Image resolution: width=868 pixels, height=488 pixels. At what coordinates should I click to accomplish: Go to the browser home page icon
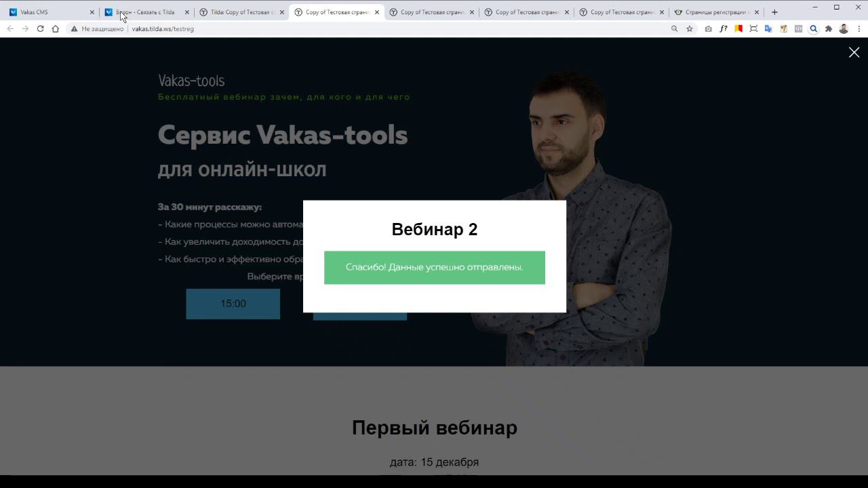(x=56, y=29)
